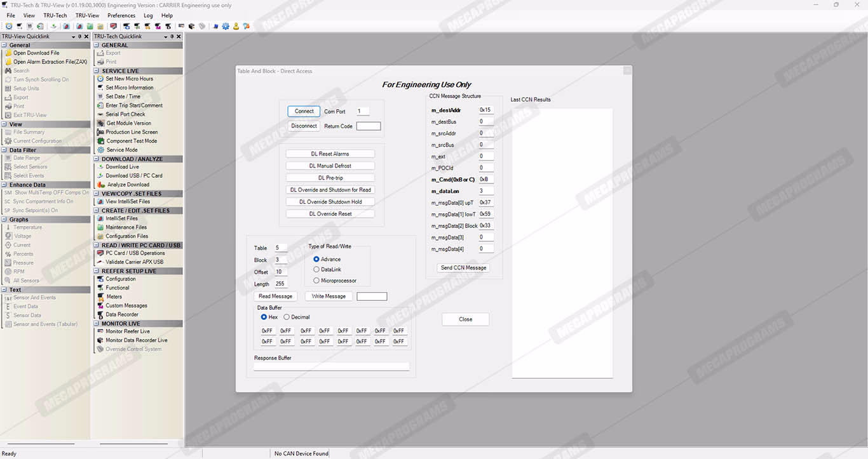Close the TRU-Tech Quicklink panel
Image resolution: width=868 pixels, height=459 pixels.
point(179,37)
